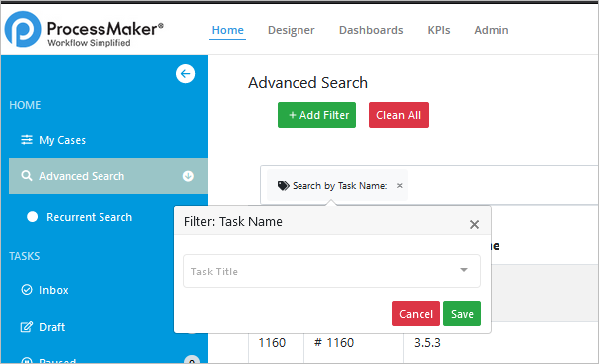Click the green Add Filter button
Screen dimensions: 599x364
[316, 115]
